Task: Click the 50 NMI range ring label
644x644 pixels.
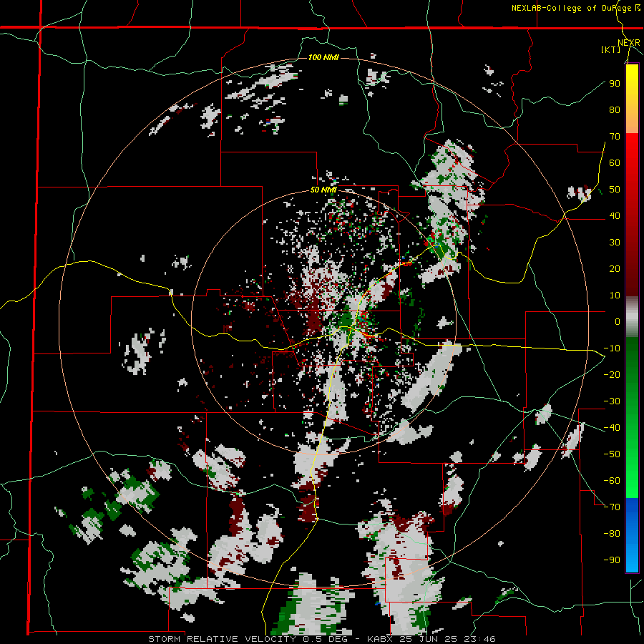Action: tap(323, 190)
